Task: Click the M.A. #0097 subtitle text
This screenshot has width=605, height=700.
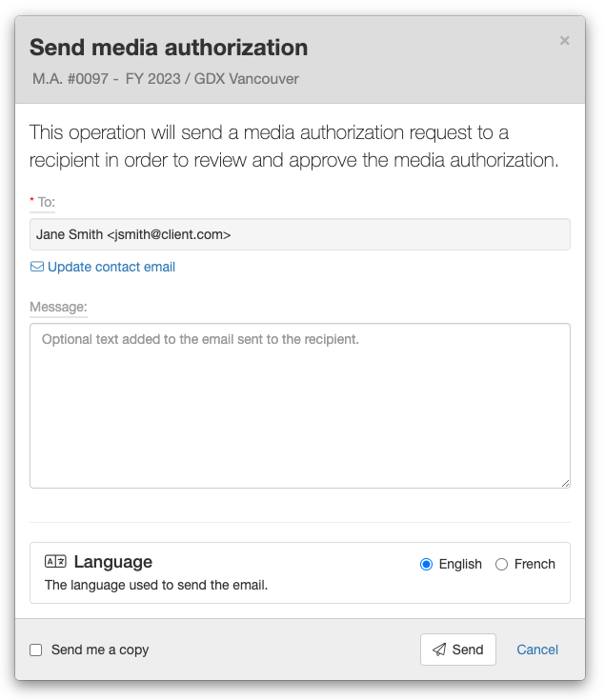Action: pos(165,78)
